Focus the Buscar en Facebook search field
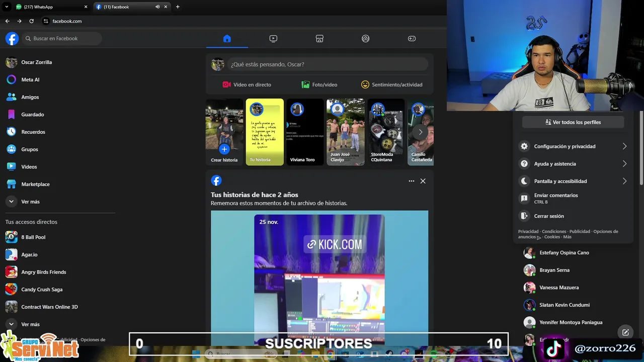 61,39
